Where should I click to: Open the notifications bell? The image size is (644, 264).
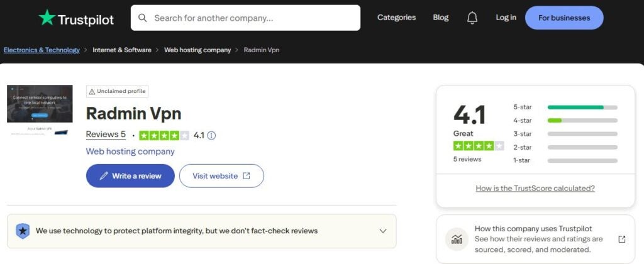coord(472,18)
